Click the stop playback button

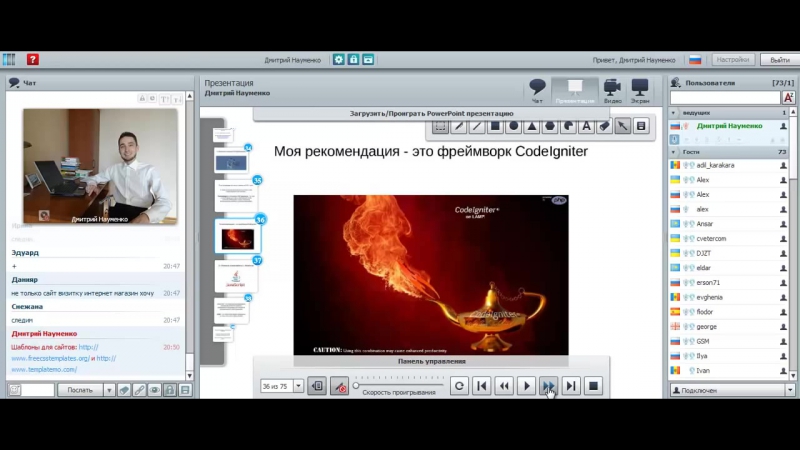[593, 386]
